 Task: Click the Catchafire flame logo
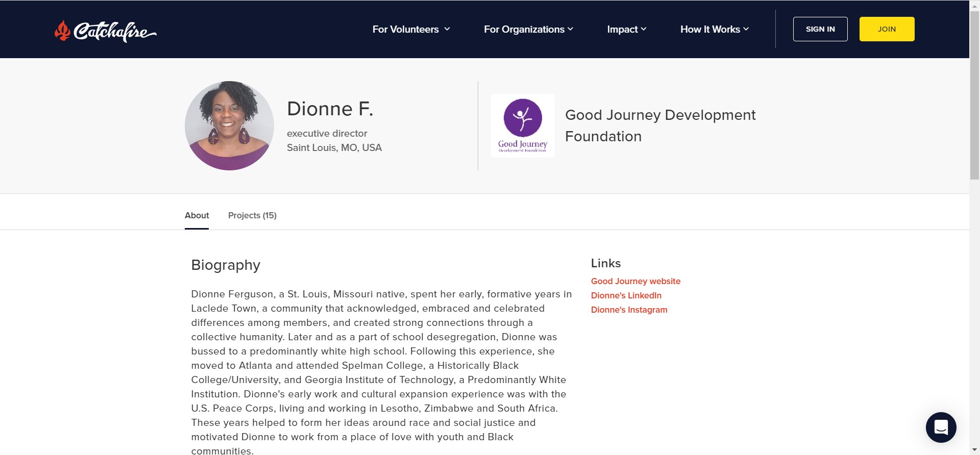63,31
